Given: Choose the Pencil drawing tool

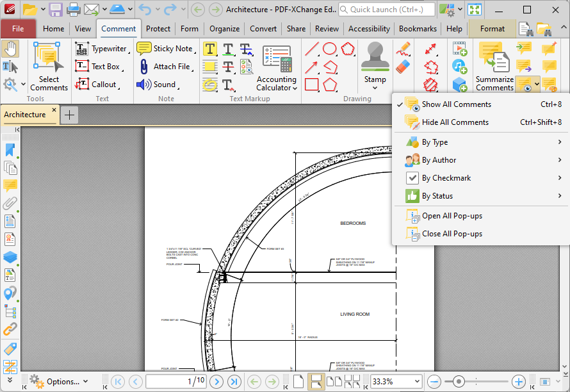Looking at the screenshot, I should coord(403,49).
